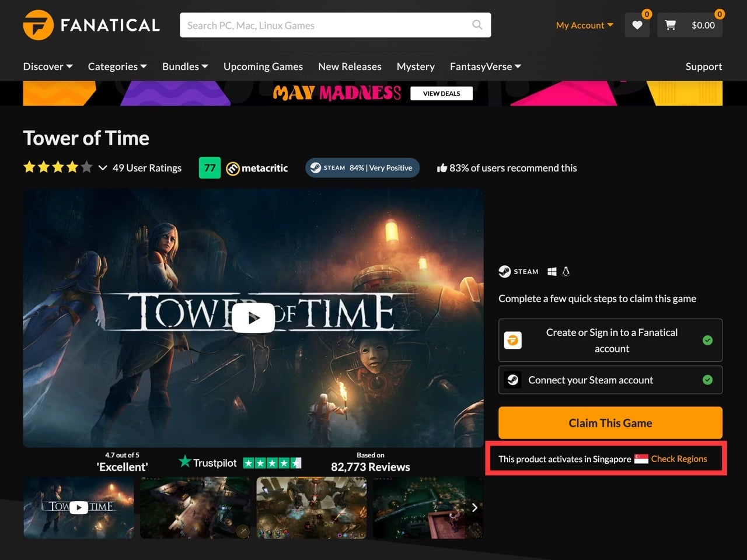The image size is (747, 560).
Task: Open the Discover dropdown menu
Action: (48, 66)
